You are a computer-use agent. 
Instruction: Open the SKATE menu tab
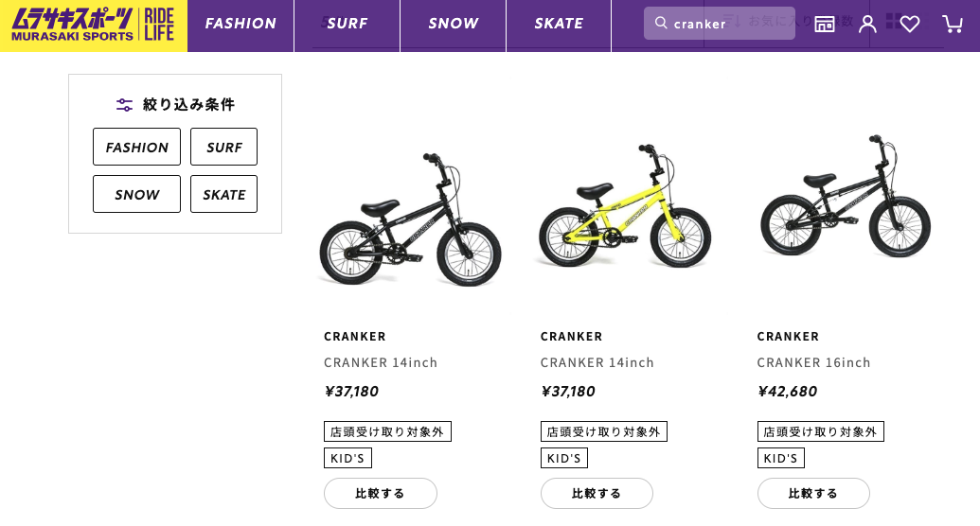tap(559, 24)
